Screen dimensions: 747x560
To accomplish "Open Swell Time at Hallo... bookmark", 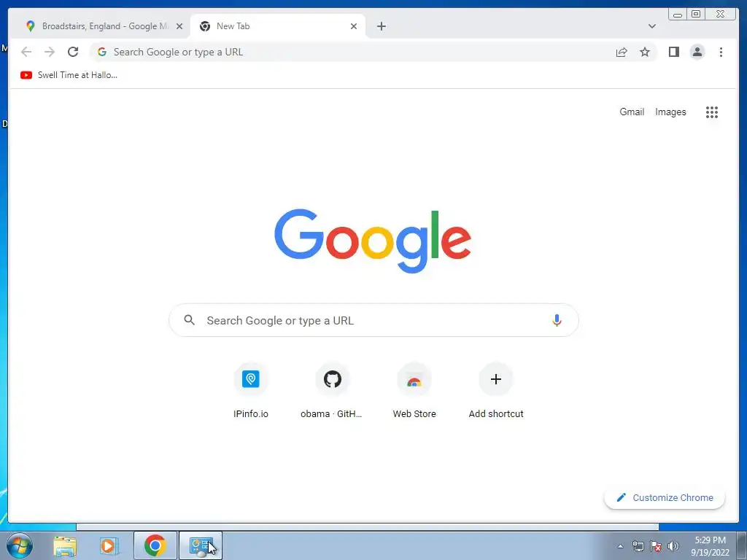I will 69,75.
